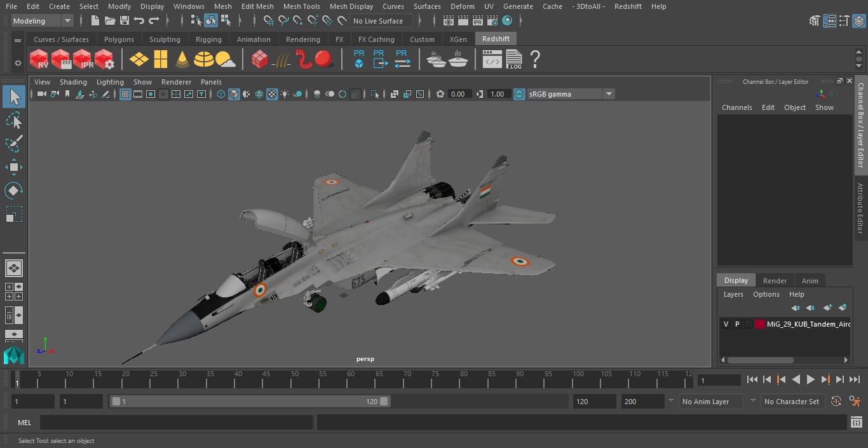
Task: Click MiG_29 layer red color swatch
Action: point(759,324)
